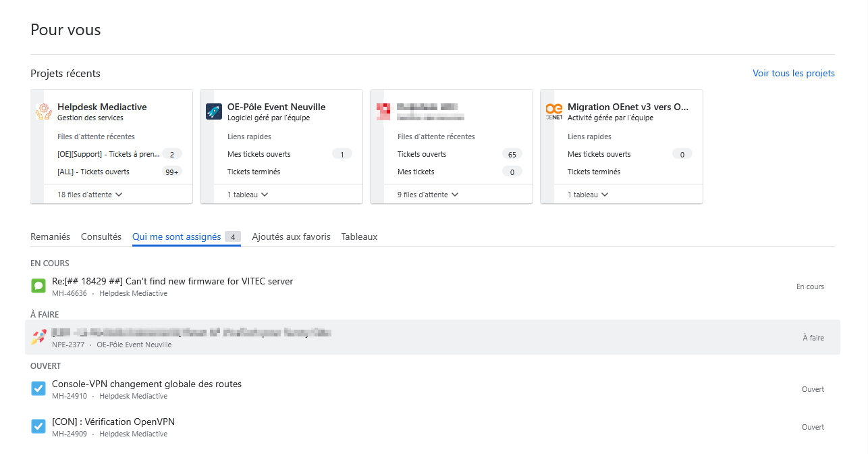Open [ALL] - Tickets ouverts queue link
The image size is (868, 454).
[93, 172]
